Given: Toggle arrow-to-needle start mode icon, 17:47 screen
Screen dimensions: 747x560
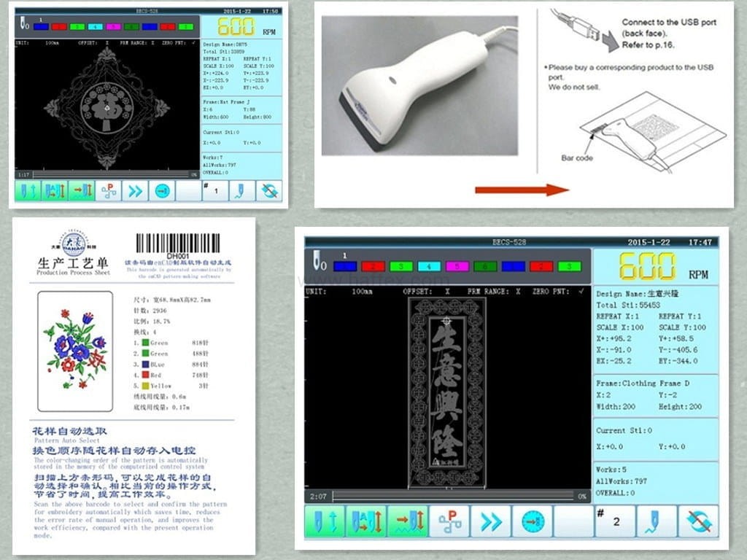Looking at the screenshot, I should coord(407,522).
